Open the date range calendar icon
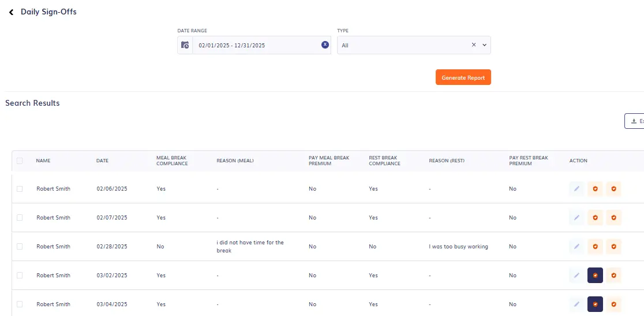Screen dimensions: 644x316 [x=185, y=45]
